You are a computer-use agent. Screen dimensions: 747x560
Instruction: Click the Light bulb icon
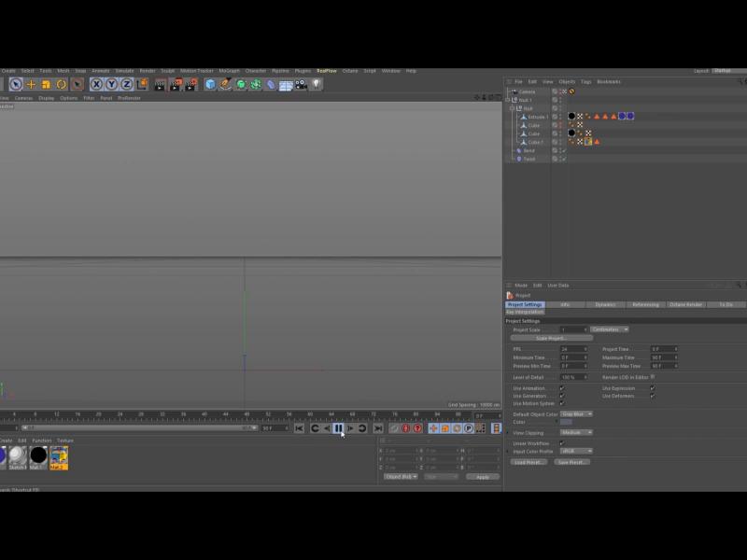coord(317,84)
